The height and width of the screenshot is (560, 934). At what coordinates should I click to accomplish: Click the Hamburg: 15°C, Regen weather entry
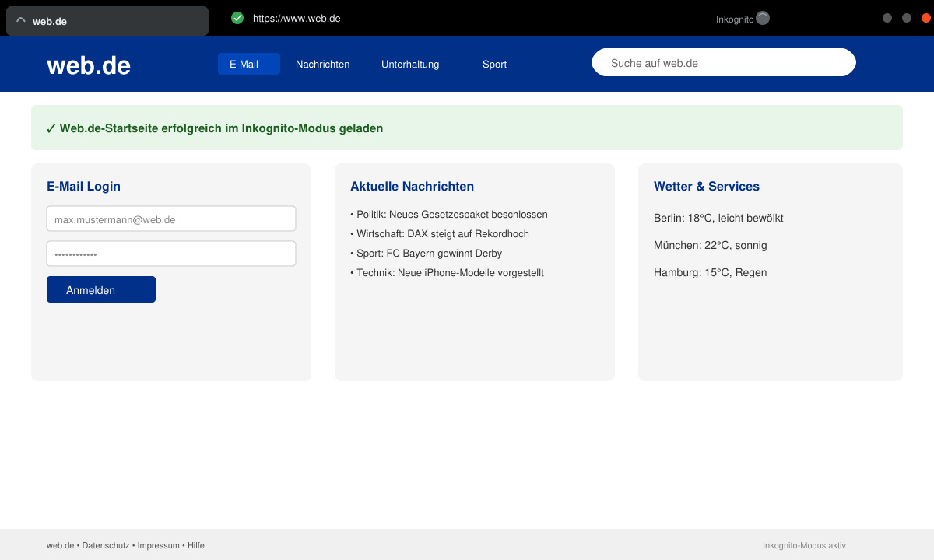(x=711, y=272)
